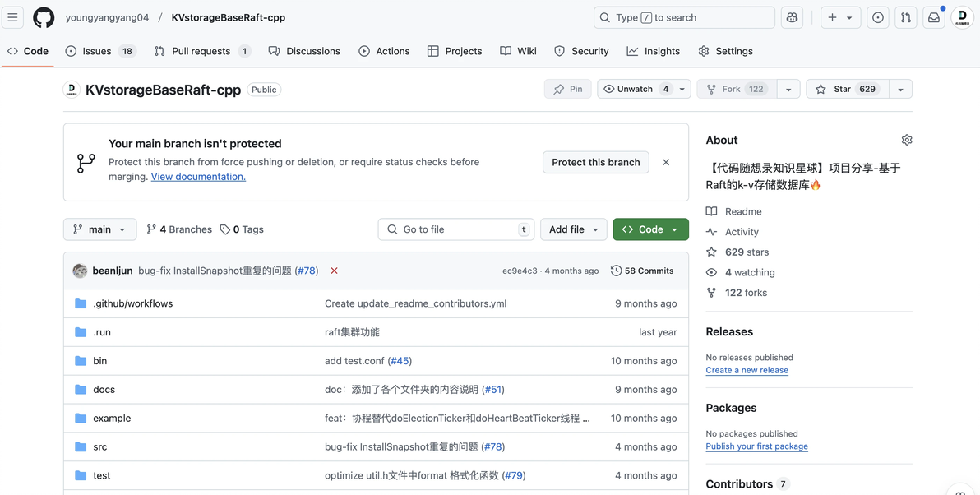The width and height of the screenshot is (980, 495).
Task: Open Create a new release link
Action: pos(747,370)
